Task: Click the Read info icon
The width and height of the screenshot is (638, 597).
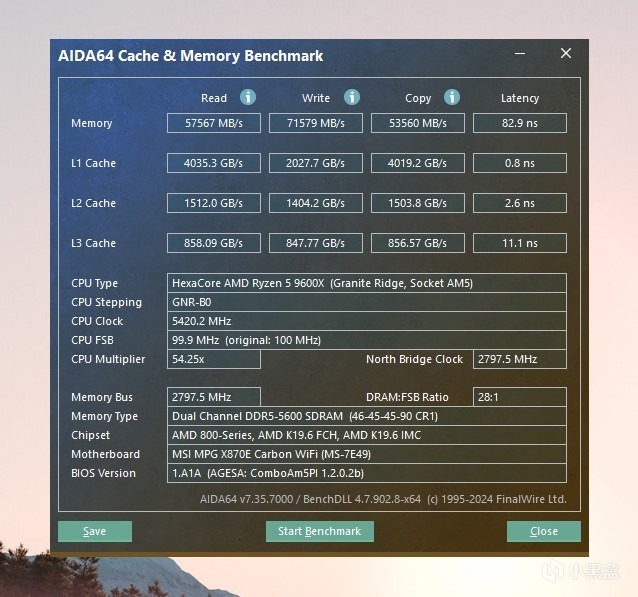Action: [x=248, y=97]
